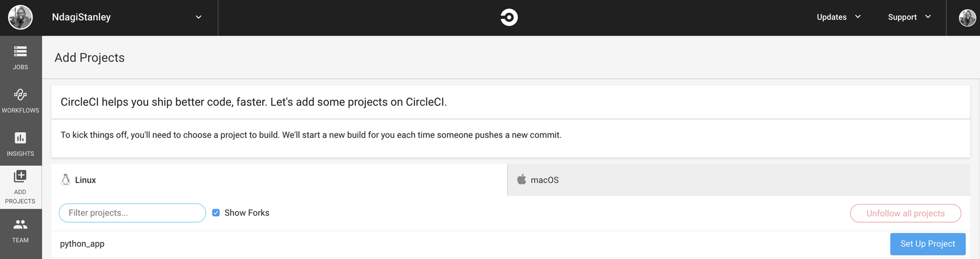Viewport: 980px width, 259px height.
Task: Focus the Filter projects input field
Action: pyautogui.click(x=132, y=213)
